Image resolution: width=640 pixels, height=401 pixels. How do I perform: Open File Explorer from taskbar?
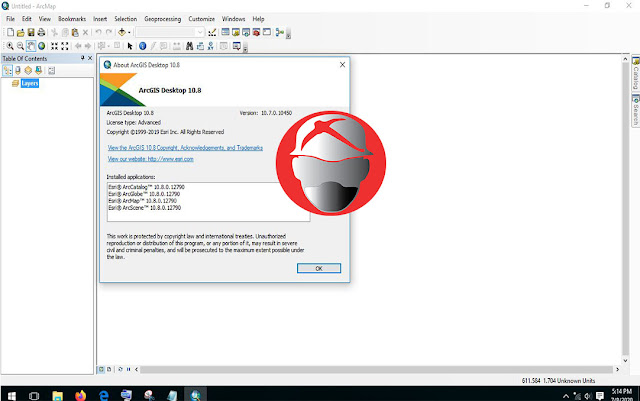pyautogui.click(x=58, y=395)
